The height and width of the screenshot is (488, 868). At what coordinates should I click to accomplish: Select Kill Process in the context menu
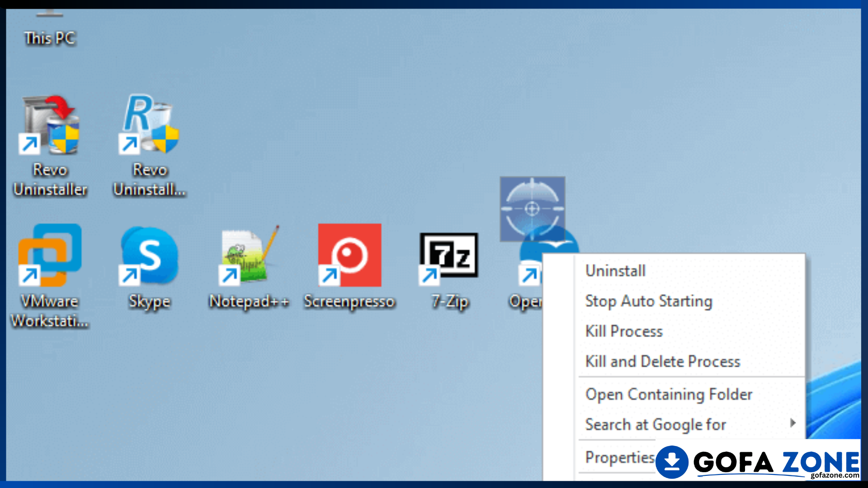click(674, 331)
